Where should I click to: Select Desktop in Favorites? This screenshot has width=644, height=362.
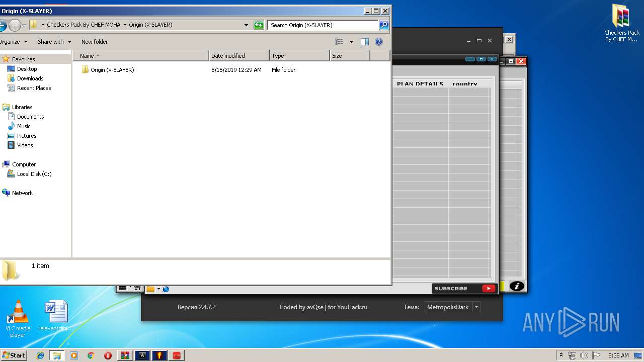click(x=27, y=69)
